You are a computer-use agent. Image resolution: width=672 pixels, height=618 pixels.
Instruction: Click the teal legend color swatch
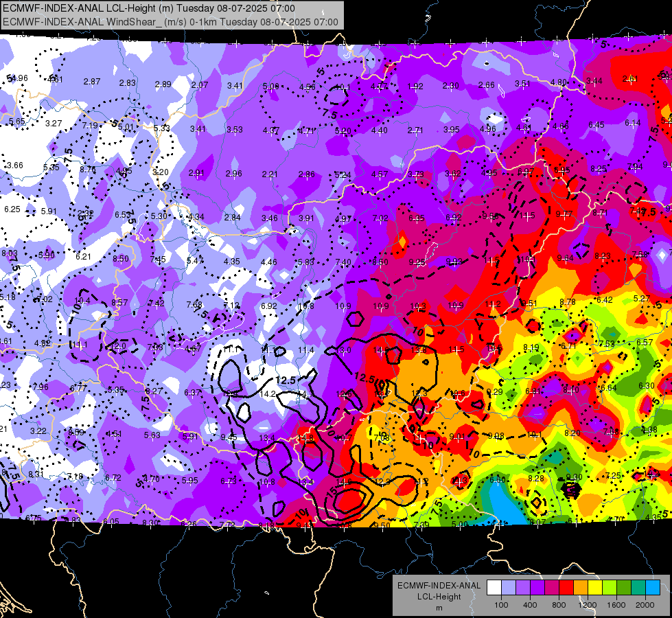tap(638, 588)
